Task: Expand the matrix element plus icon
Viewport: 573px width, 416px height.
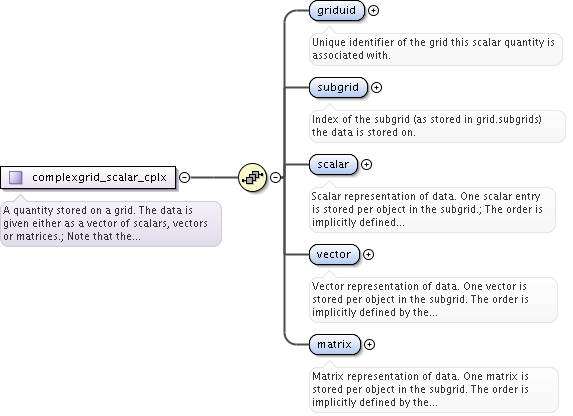Action: coord(369,344)
